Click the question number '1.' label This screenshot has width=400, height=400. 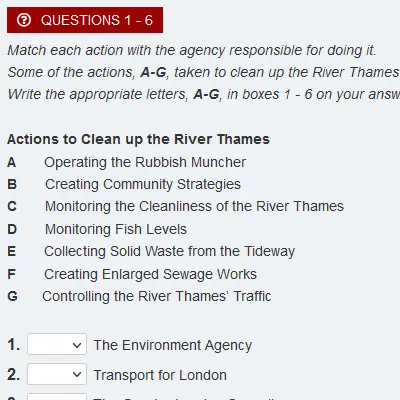[14, 345]
